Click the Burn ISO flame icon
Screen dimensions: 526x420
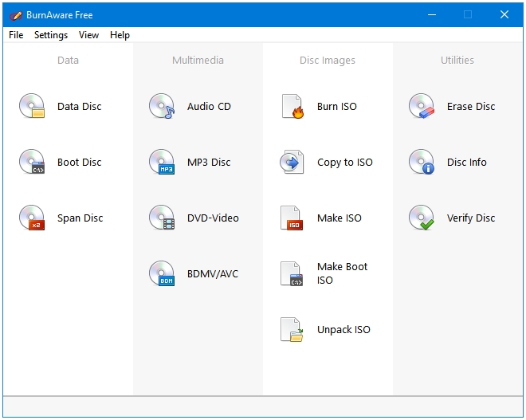pos(292,106)
